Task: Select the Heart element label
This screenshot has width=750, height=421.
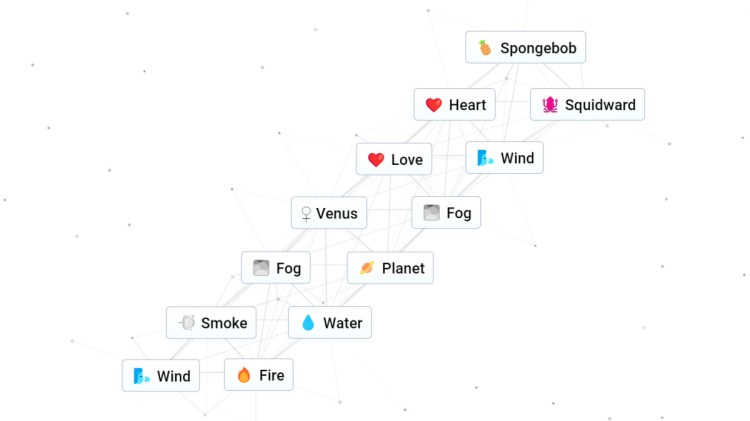Action: (x=467, y=105)
